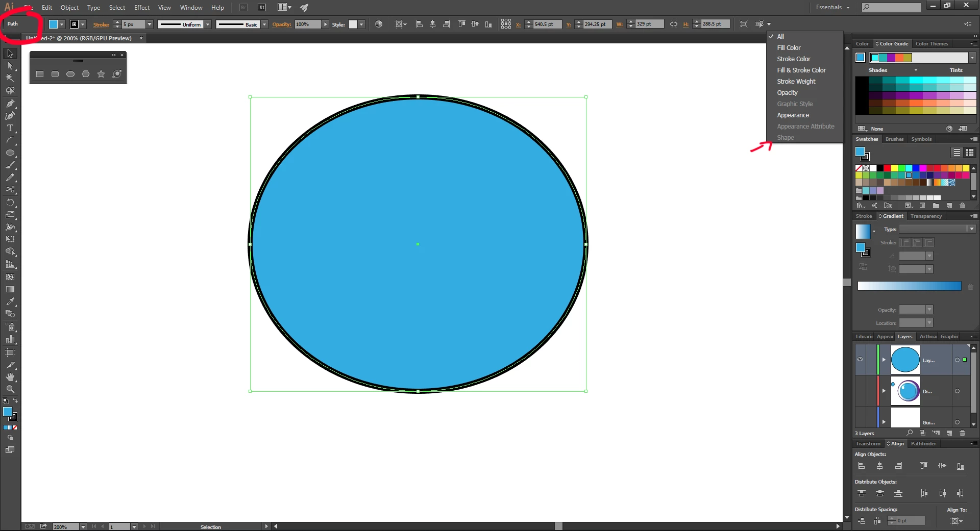Image resolution: width=980 pixels, height=531 pixels.
Task: Toggle Constrain Width and Height proportions link
Action: (674, 24)
